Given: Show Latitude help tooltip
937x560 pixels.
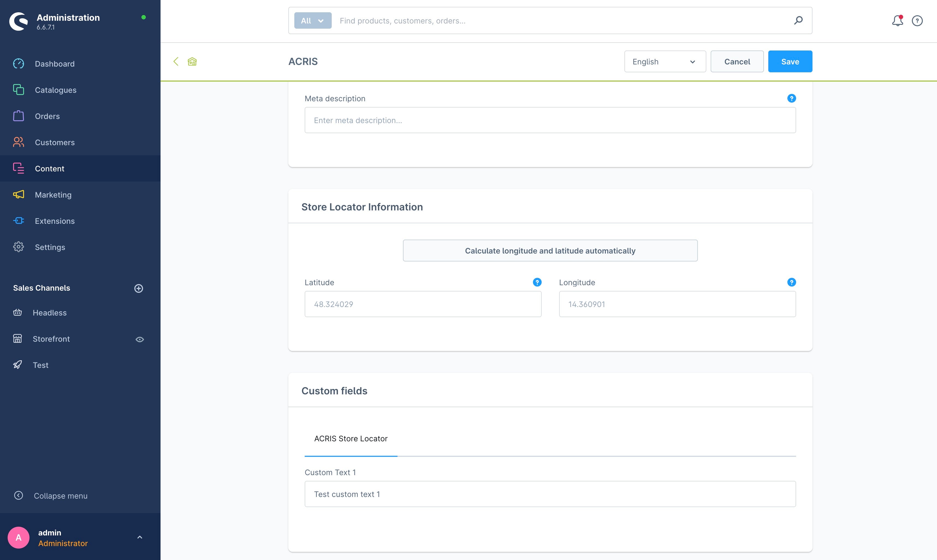Looking at the screenshot, I should [x=537, y=282].
